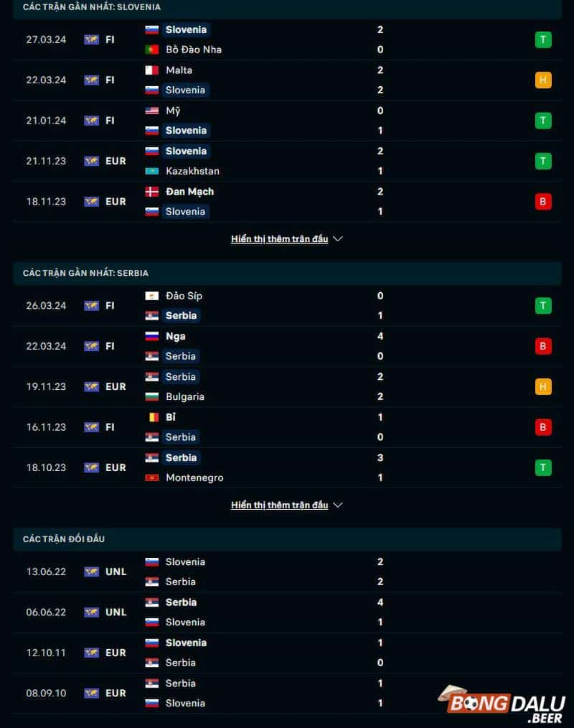Click the Bulgaria flag icon
The width and height of the screenshot is (574, 728).
coord(151,396)
